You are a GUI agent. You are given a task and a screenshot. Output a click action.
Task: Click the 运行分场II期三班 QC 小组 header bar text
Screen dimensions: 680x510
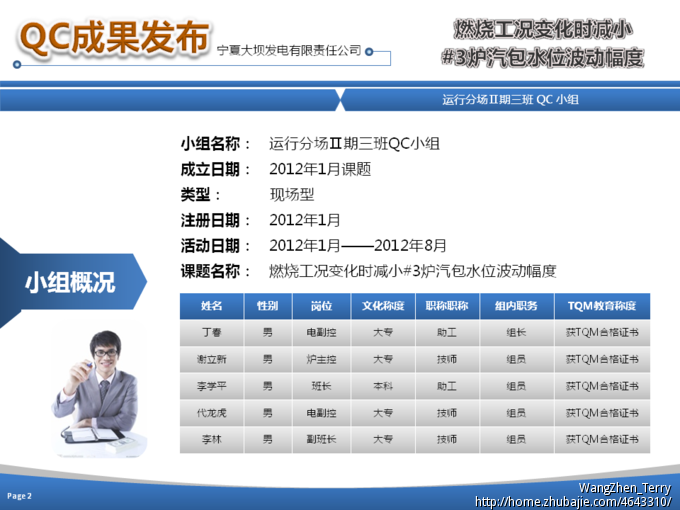pyautogui.click(x=510, y=99)
